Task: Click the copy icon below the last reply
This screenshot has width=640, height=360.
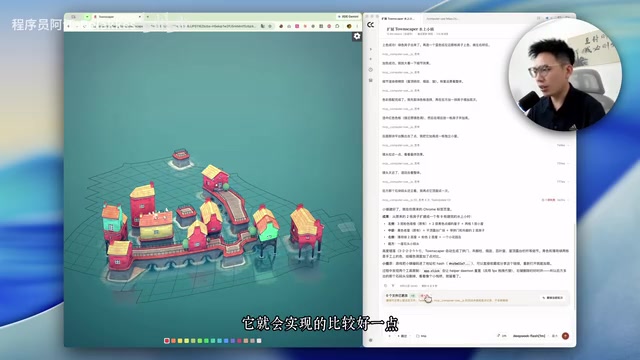Action: coord(386,286)
